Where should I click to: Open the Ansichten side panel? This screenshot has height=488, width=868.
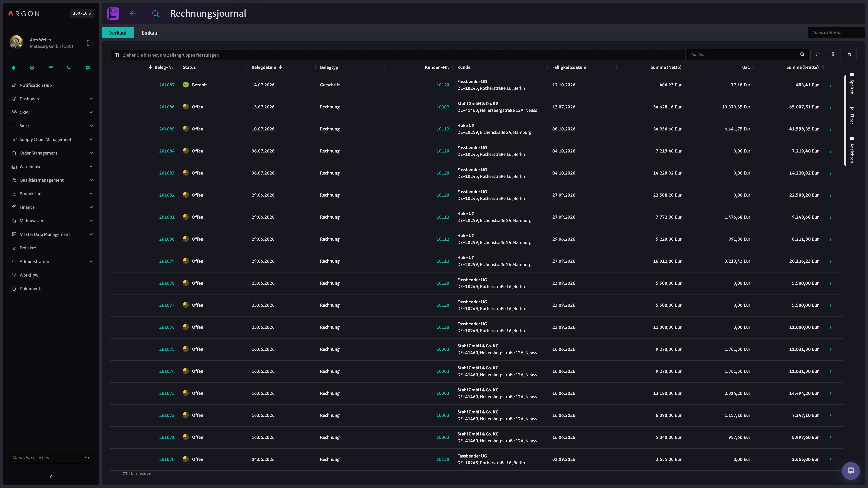coord(852,150)
